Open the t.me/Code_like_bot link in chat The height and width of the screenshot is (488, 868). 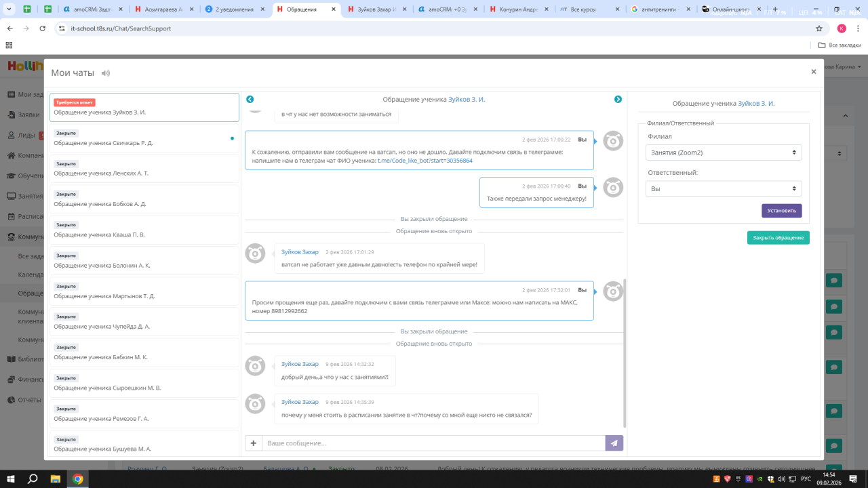[425, 161]
